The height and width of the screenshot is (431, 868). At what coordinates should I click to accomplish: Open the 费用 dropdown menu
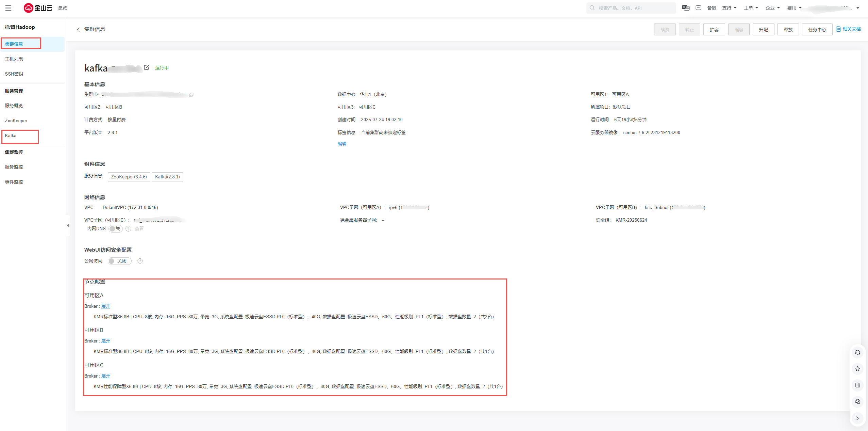point(794,8)
